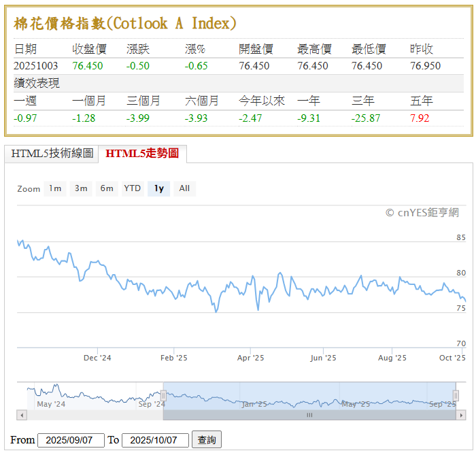Click the Cotlook A Index title
This screenshot has width=476, height=455.
[125, 23]
